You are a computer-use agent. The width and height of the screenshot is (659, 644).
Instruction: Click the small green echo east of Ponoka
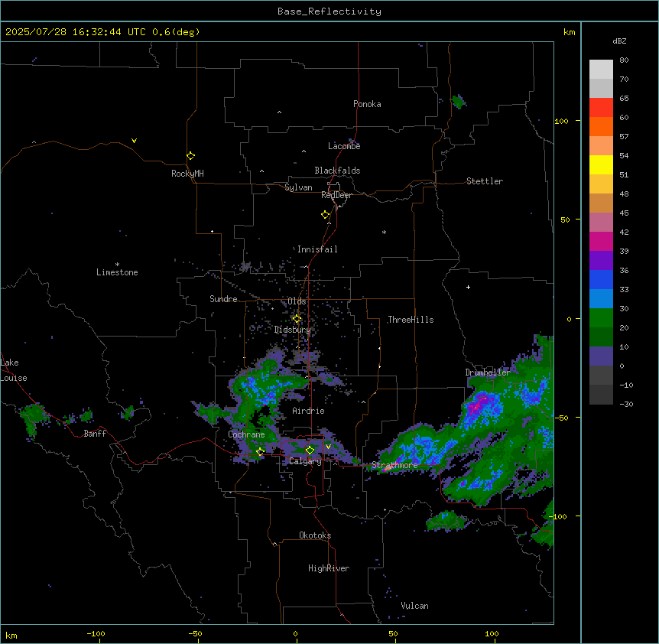coord(458,102)
